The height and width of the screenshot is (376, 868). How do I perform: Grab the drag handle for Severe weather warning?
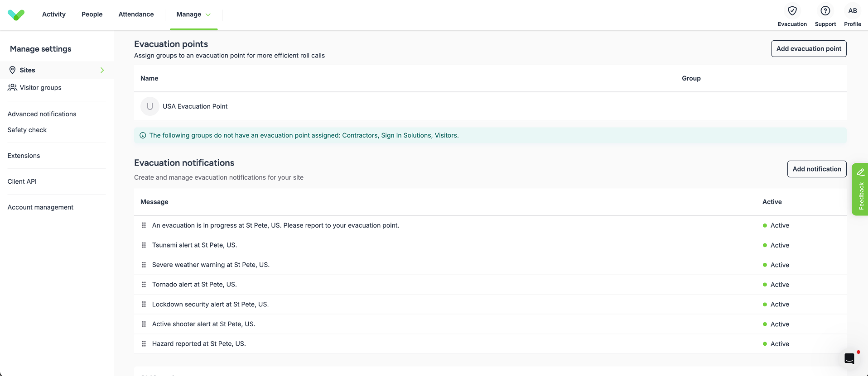(x=144, y=265)
